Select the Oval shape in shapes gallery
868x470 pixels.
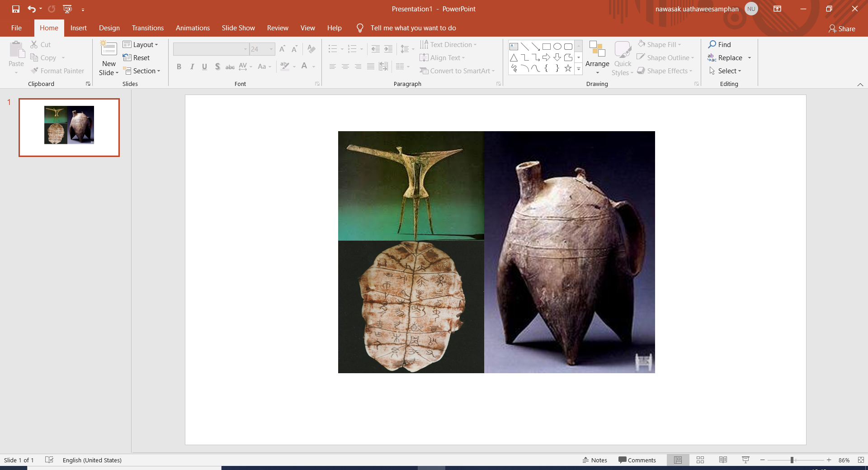point(557,47)
